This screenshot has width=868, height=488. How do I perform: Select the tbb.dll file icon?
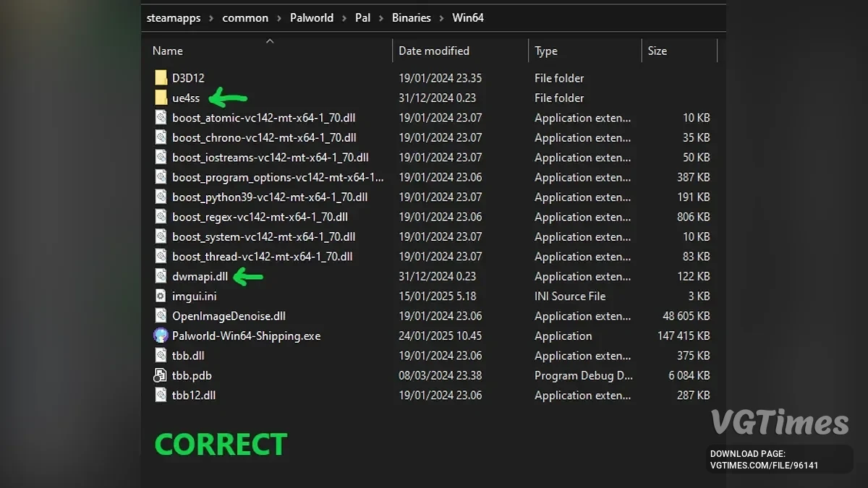tap(161, 356)
